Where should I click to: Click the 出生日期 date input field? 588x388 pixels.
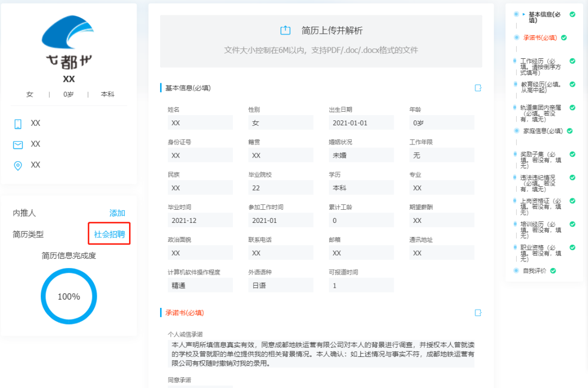tap(361, 123)
